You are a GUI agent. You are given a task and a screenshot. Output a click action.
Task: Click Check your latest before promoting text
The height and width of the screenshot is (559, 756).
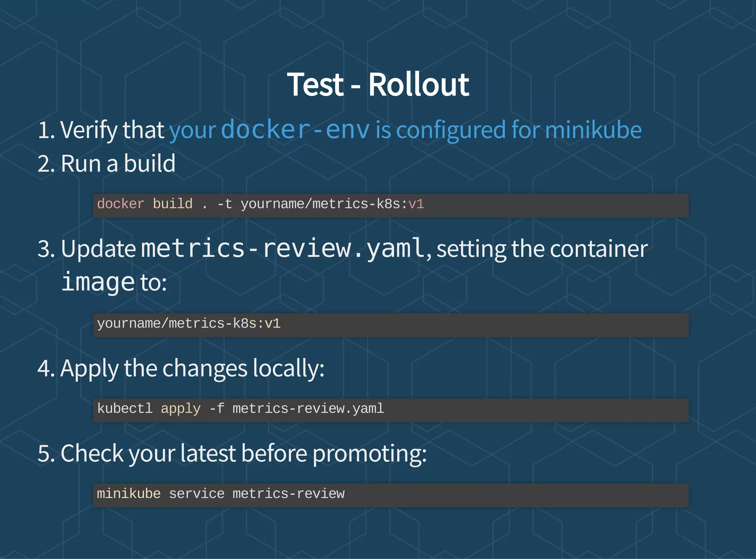pyautogui.click(x=243, y=453)
